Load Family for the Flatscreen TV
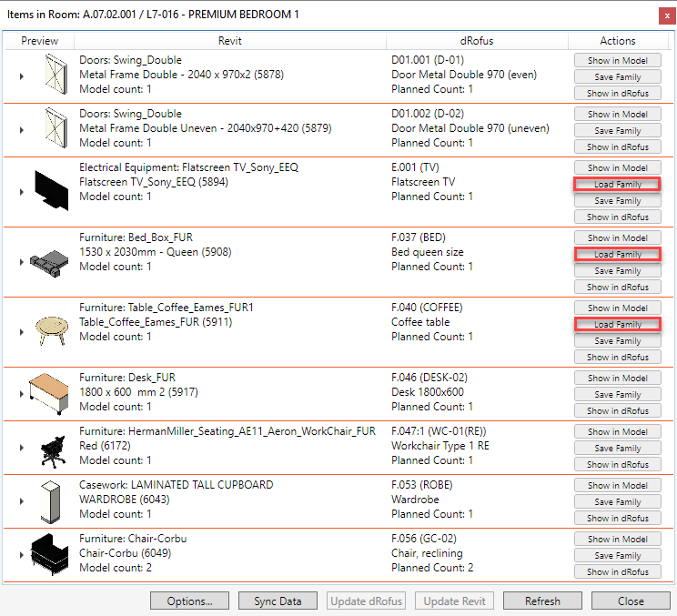This screenshot has width=677, height=616. [x=617, y=185]
